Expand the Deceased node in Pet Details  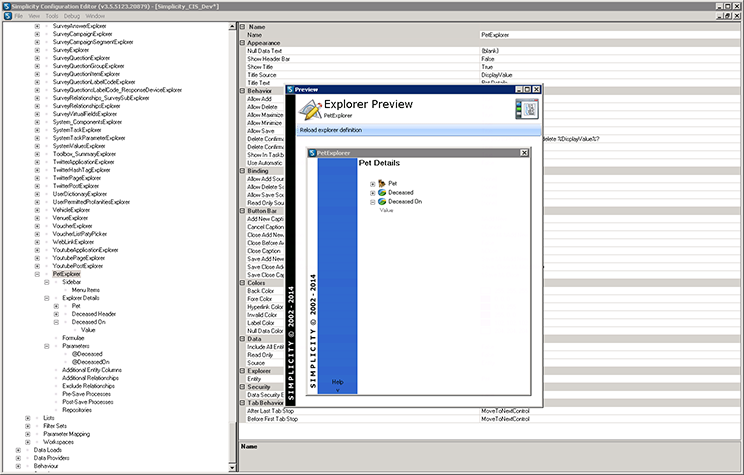click(372, 193)
